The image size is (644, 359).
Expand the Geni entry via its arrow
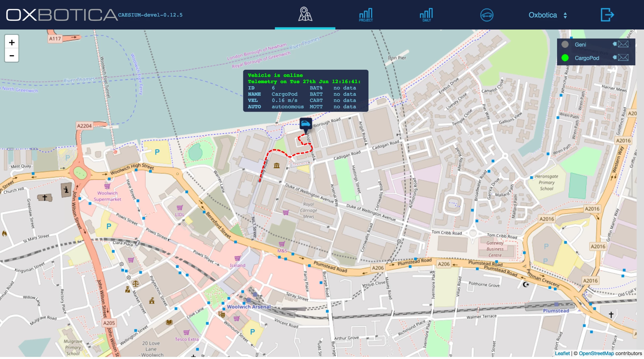pos(614,44)
